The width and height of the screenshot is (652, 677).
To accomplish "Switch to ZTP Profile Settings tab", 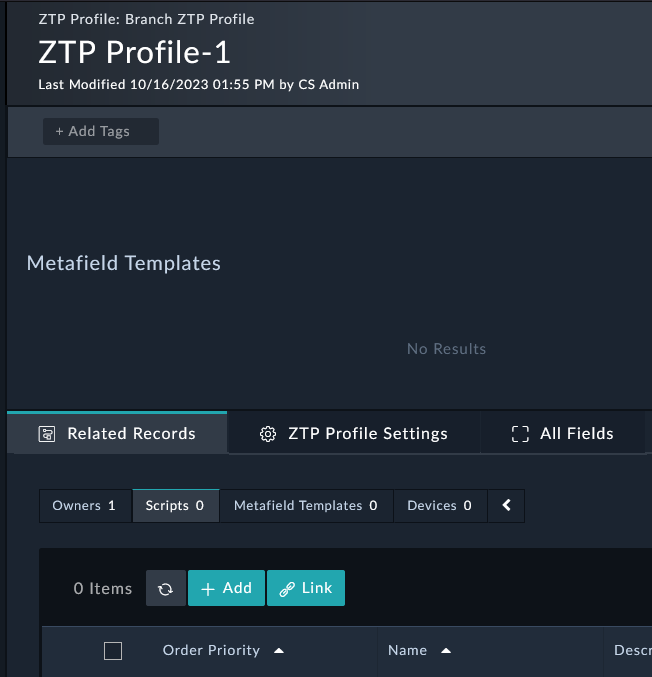I will pyautogui.click(x=354, y=433).
